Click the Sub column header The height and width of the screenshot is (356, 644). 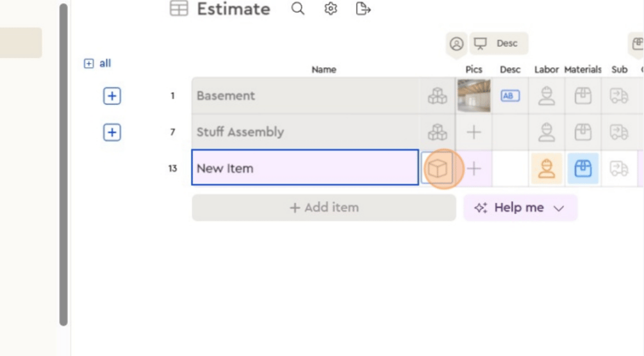(619, 70)
